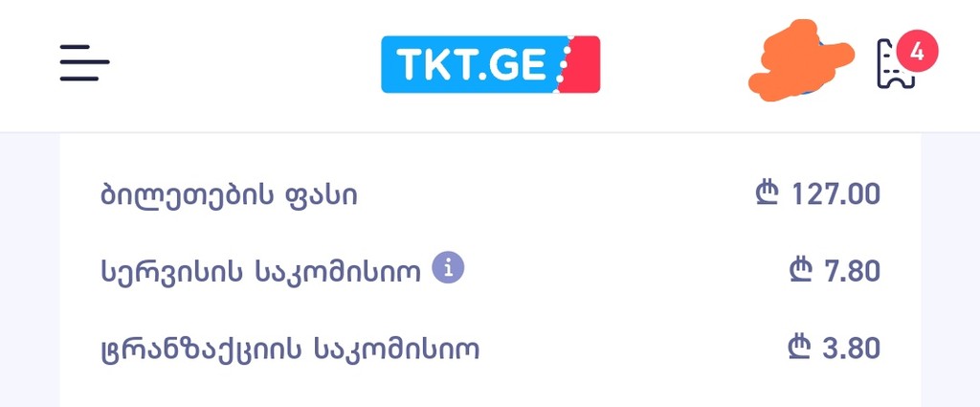The image size is (980, 407).
Task: Go to homepage via TKT.GE logo text
Action: tap(471, 64)
